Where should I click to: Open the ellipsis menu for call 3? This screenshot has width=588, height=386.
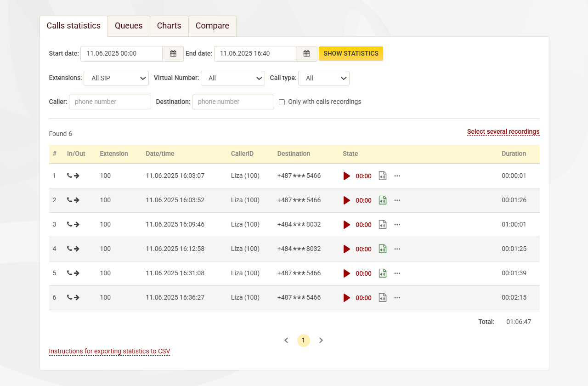point(397,224)
